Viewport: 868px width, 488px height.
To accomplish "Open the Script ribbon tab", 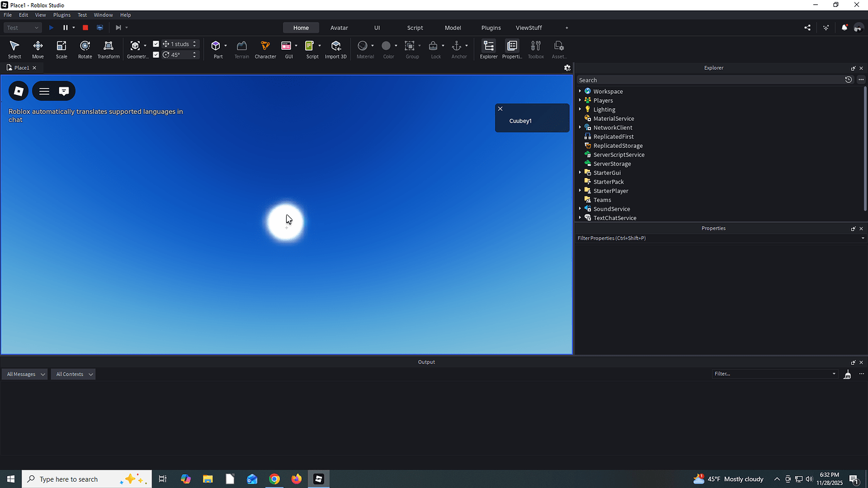I will coord(415,28).
